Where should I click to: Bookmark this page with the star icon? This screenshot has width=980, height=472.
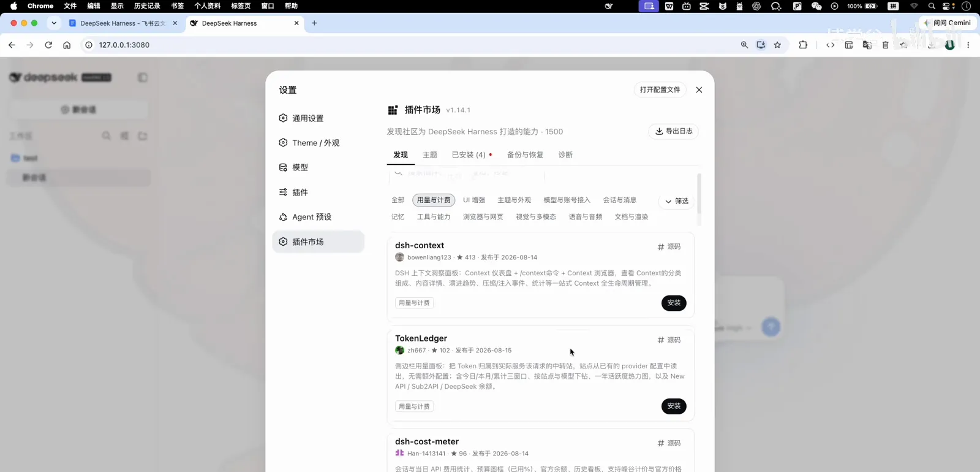(777, 45)
